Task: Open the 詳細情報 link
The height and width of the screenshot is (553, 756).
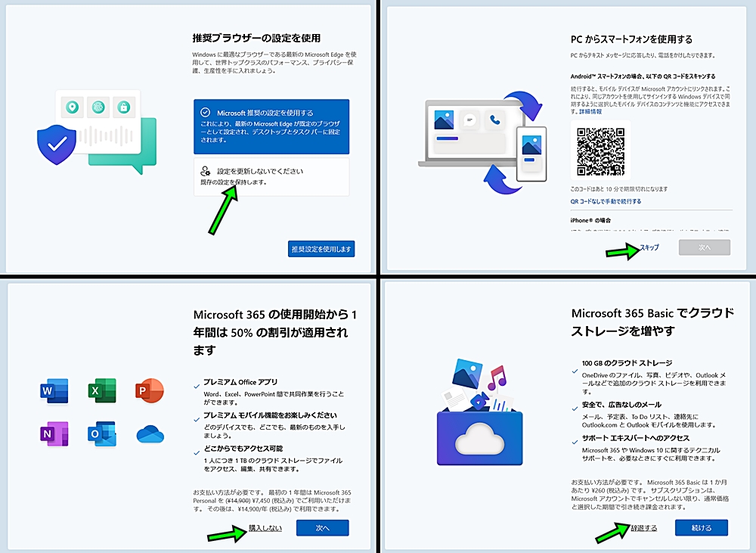Action: pyautogui.click(x=590, y=111)
